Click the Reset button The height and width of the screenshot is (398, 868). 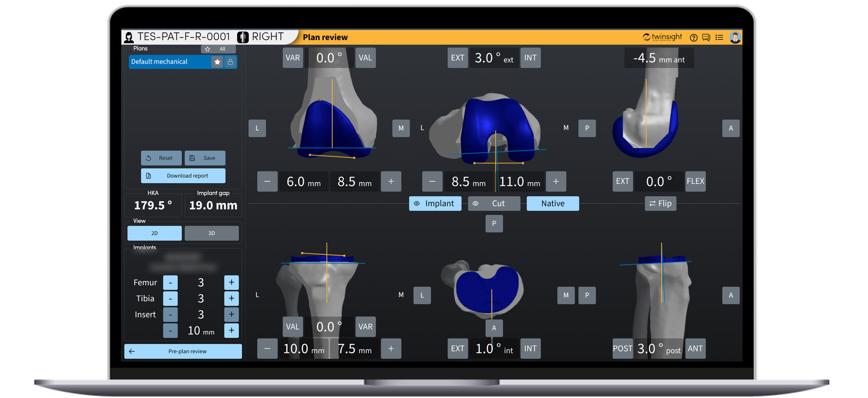[161, 158]
